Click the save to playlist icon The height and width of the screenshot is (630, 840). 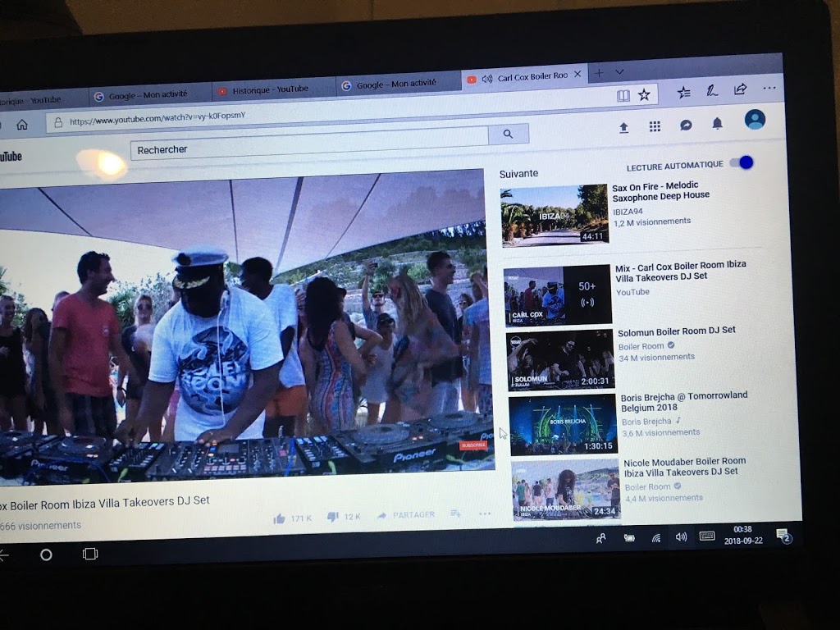pos(455,514)
